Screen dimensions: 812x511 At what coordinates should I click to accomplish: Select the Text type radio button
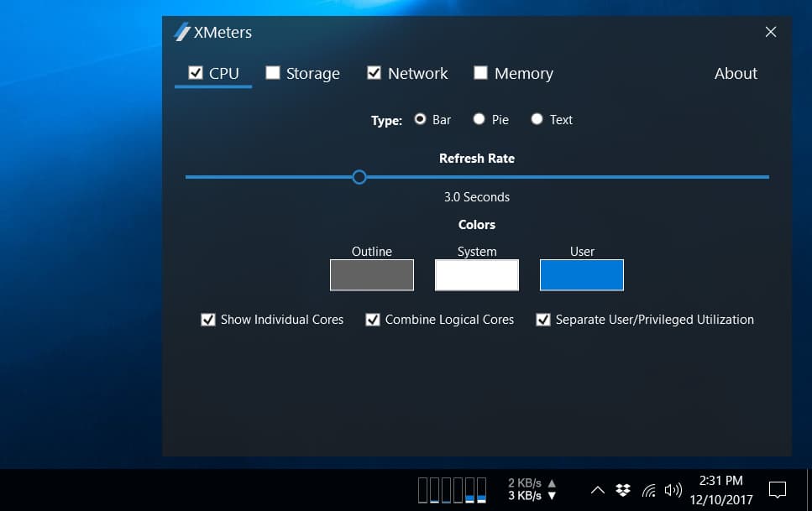pyautogui.click(x=537, y=119)
